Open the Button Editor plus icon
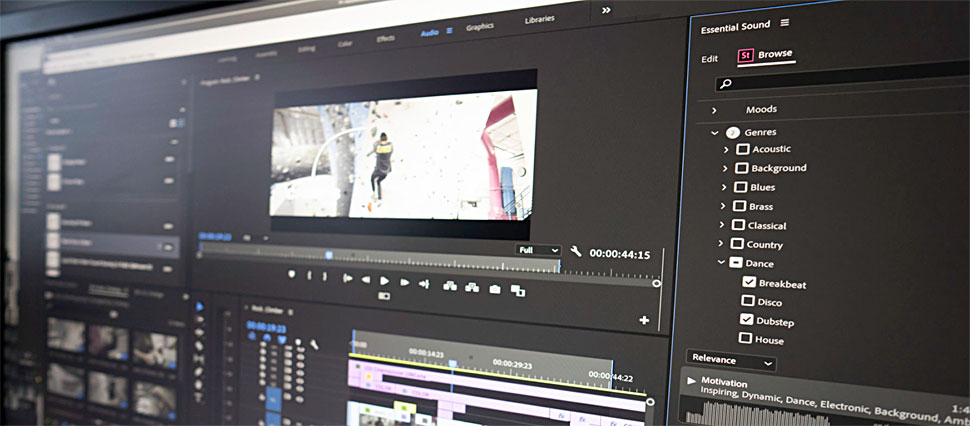The height and width of the screenshot is (426, 970). tap(643, 321)
